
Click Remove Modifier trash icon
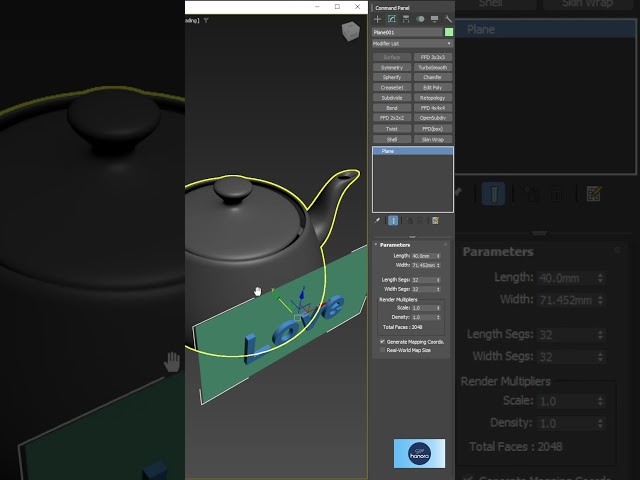[420, 221]
